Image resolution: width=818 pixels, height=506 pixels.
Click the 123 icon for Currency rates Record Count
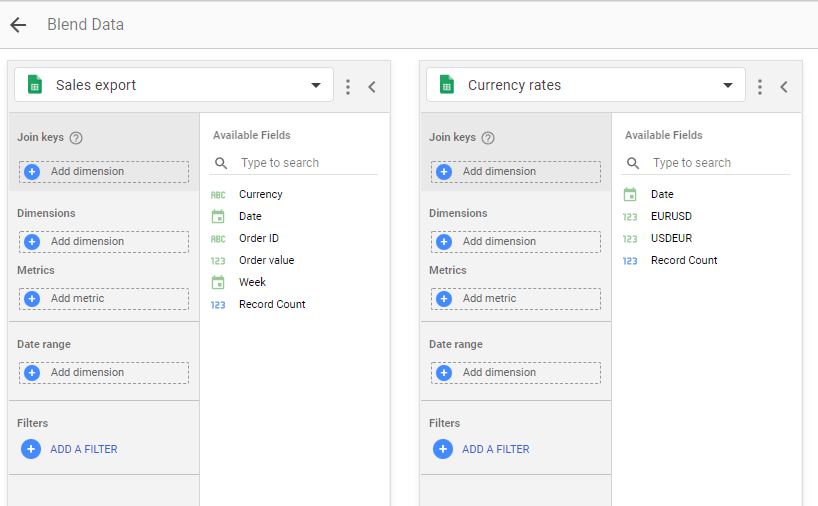click(x=630, y=261)
